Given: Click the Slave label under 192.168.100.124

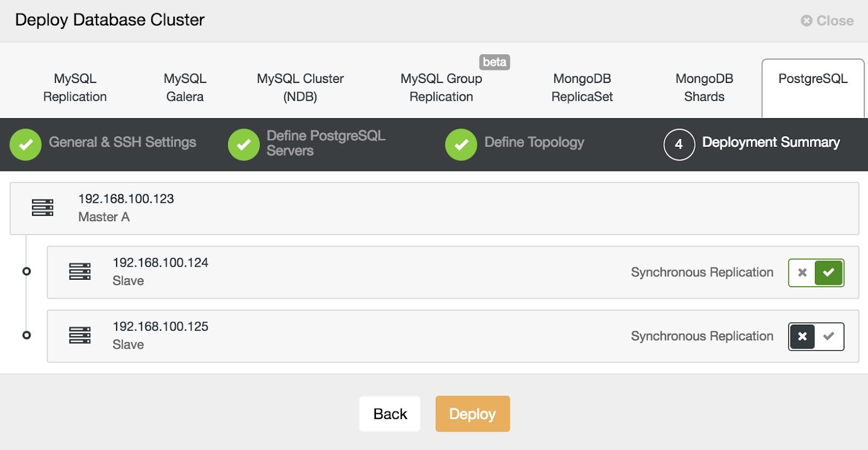Looking at the screenshot, I should (x=129, y=281).
